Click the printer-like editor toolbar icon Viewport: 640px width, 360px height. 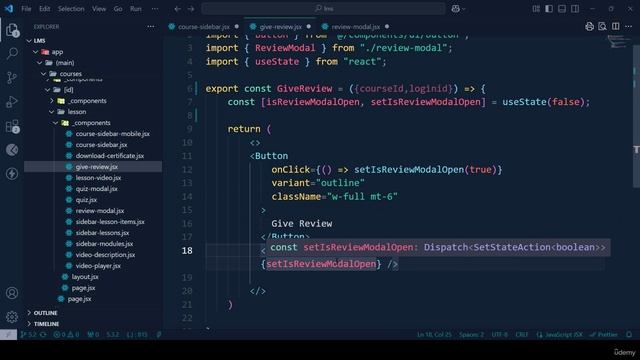(x=589, y=27)
